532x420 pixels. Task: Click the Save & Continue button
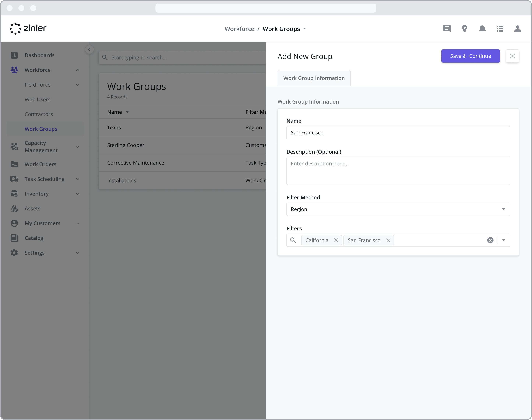coord(470,56)
